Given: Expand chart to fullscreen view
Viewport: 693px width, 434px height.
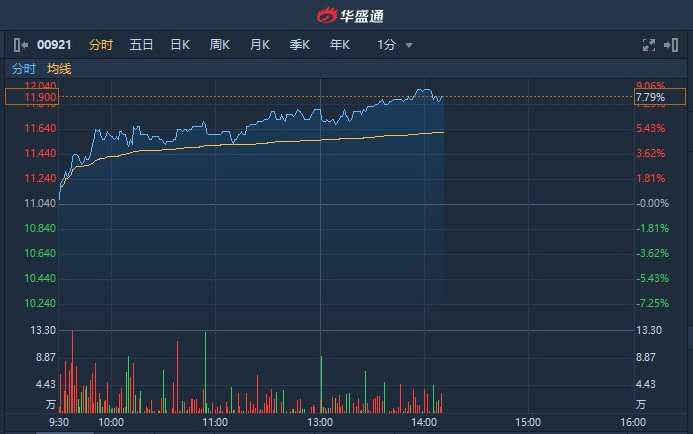Looking at the screenshot, I should [648, 45].
